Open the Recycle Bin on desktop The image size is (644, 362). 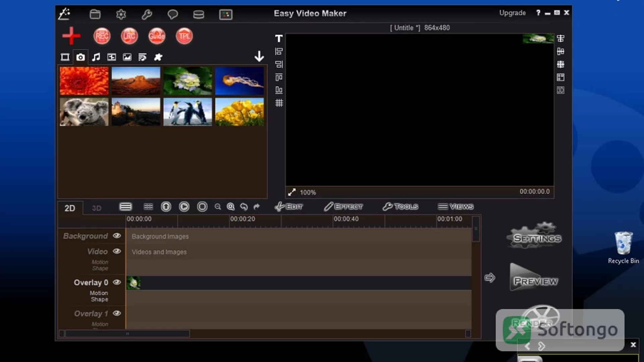[x=624, y=247]
